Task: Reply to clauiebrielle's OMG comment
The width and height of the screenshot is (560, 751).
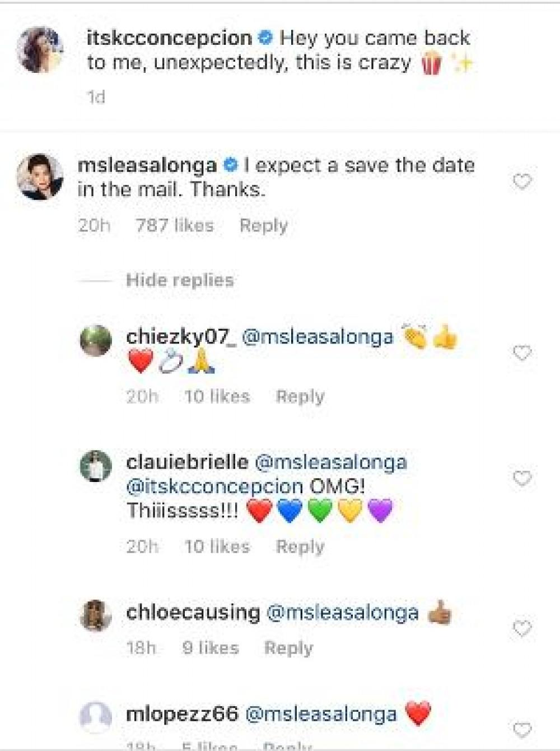Action: pyautogui.click(x=300, y=547)
